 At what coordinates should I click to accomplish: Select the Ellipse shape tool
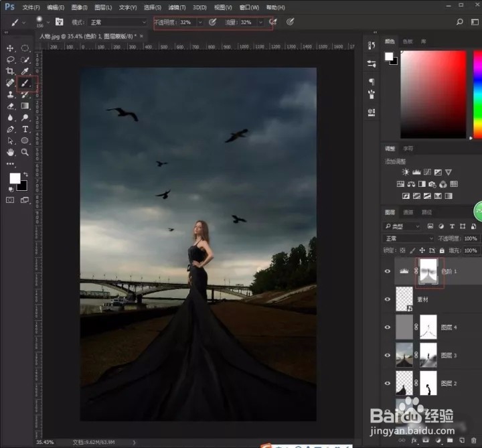tap(25, 141)
